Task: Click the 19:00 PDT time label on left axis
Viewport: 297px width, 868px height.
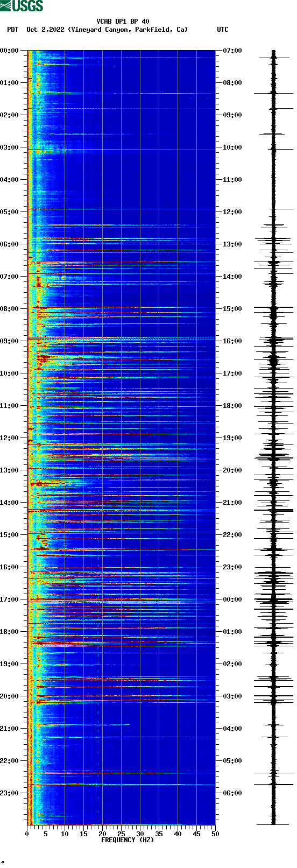Action: point(10,664)
